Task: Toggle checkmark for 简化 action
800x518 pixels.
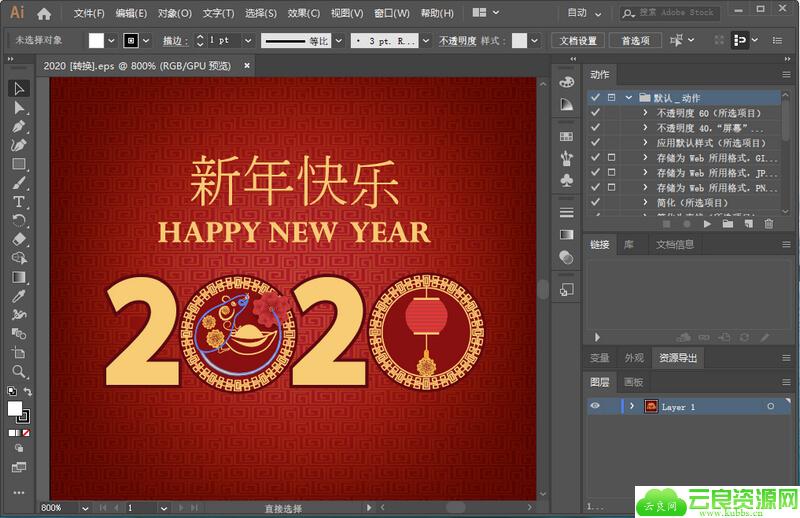Action: coord(595,202)
